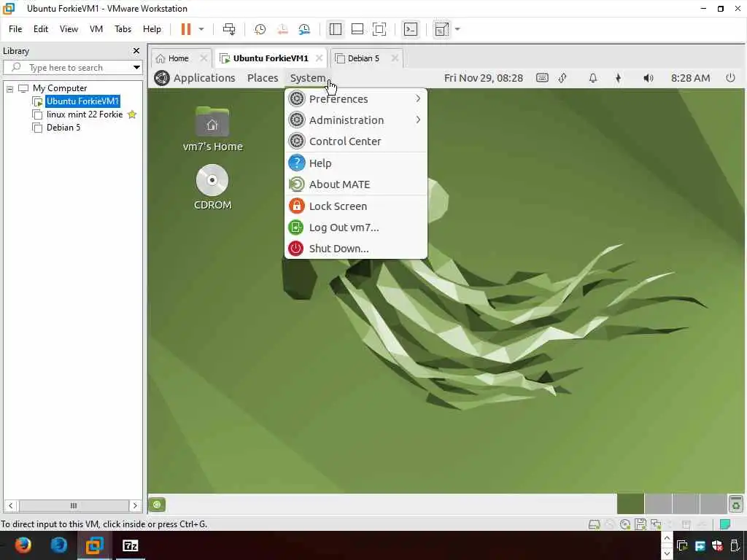Select linux mint 22 Forkie in library
Viewport: 747px width, 560px height.
[85, 114]
